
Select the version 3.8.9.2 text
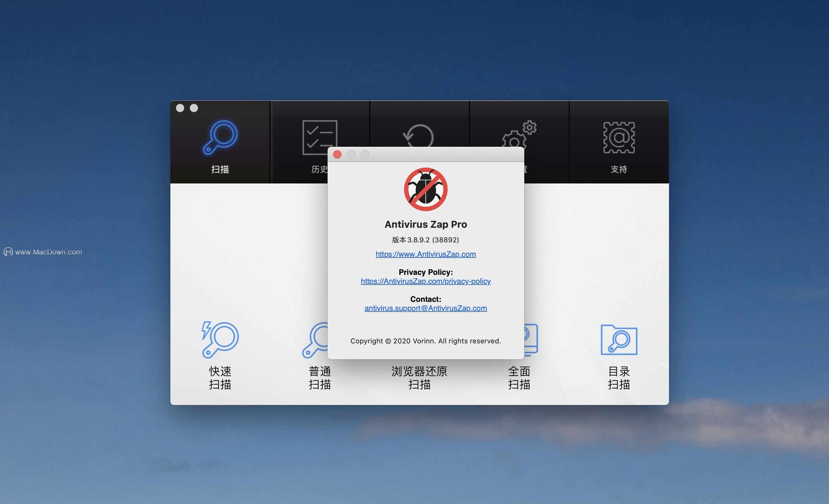pyautogui.click(x=426, y=240)
